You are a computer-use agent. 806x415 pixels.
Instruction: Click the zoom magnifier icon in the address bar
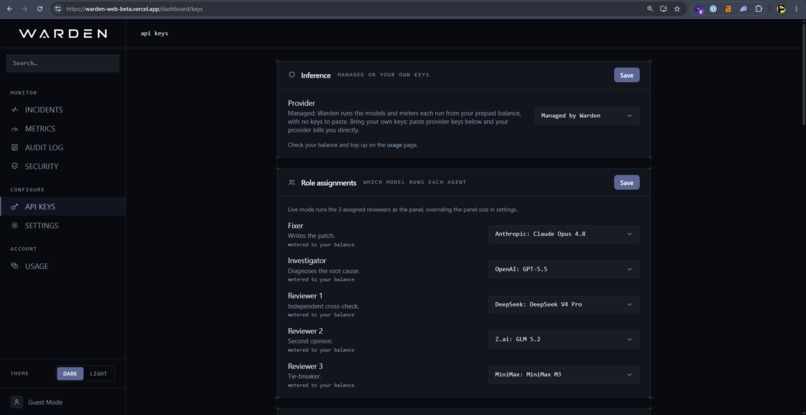click(x=650, y=9)
